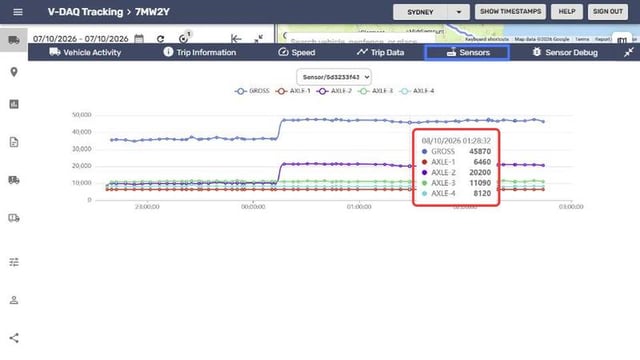The height and width of the screenshot is (360, 640).
Task: Click the 7MW2Y vehicle breadcrumb text
Action: pos(152,12)
